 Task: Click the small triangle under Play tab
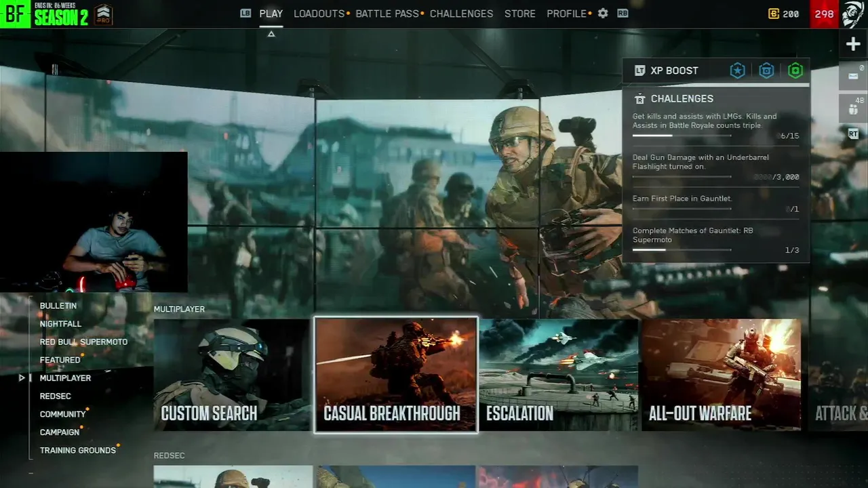pyautogui.click(x=271, y=34)
